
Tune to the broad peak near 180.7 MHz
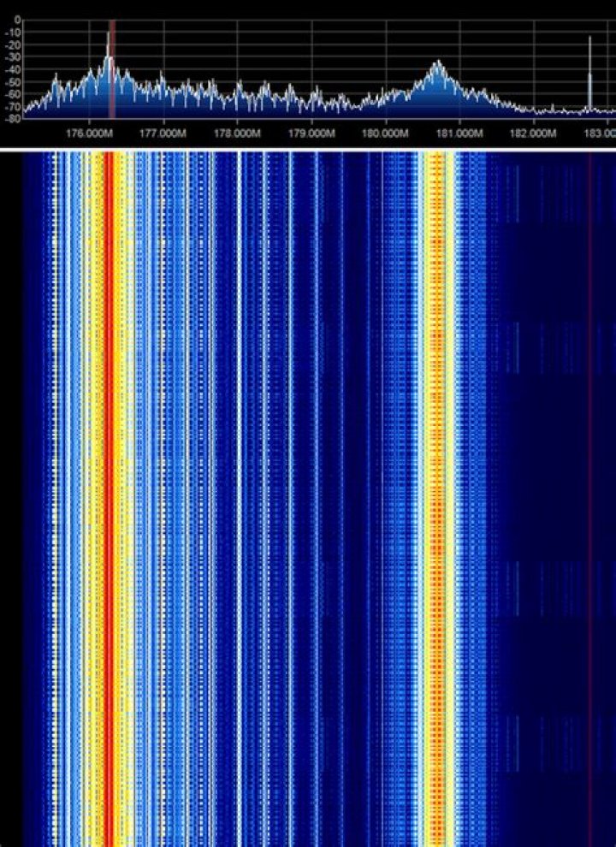pyautogui.click(x=438, y=65)
